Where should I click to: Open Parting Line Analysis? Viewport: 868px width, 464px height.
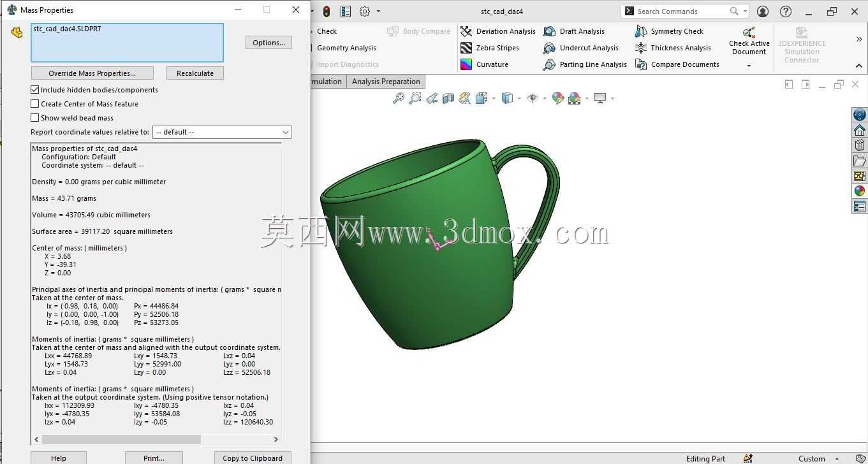coord(585,64)
